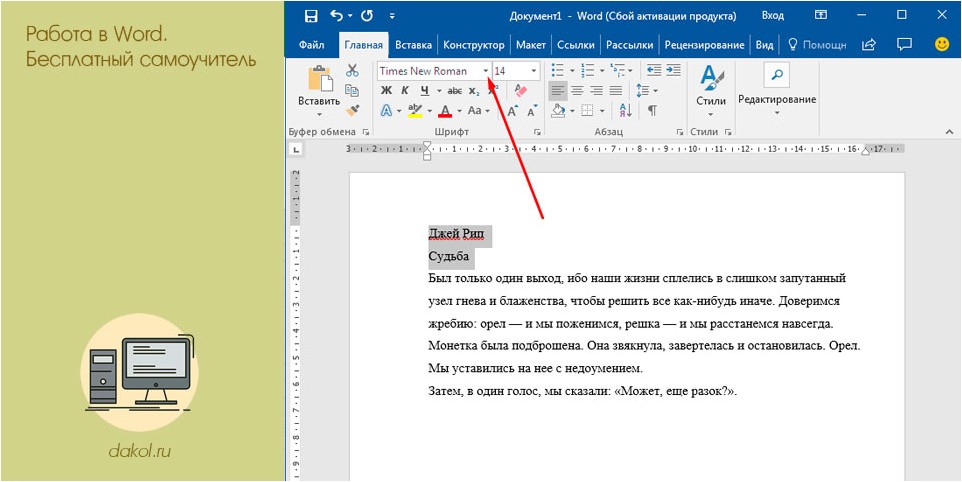The image size is (962, 482).
Task: Send feedback with the smiley face icon
Action: 942,44
